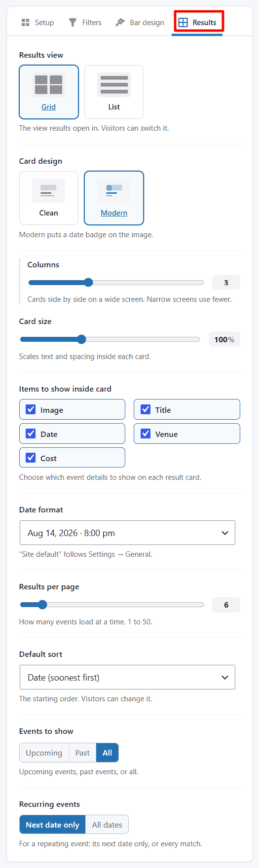Click the Results per page value 6
259x868 pixels.
pos(226,605)
